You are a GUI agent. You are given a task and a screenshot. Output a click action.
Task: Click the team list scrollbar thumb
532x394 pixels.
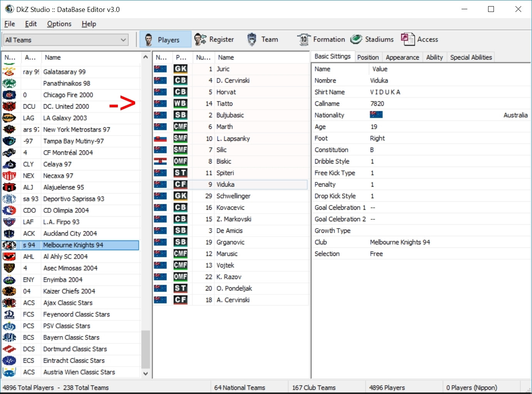coord(146,349)
